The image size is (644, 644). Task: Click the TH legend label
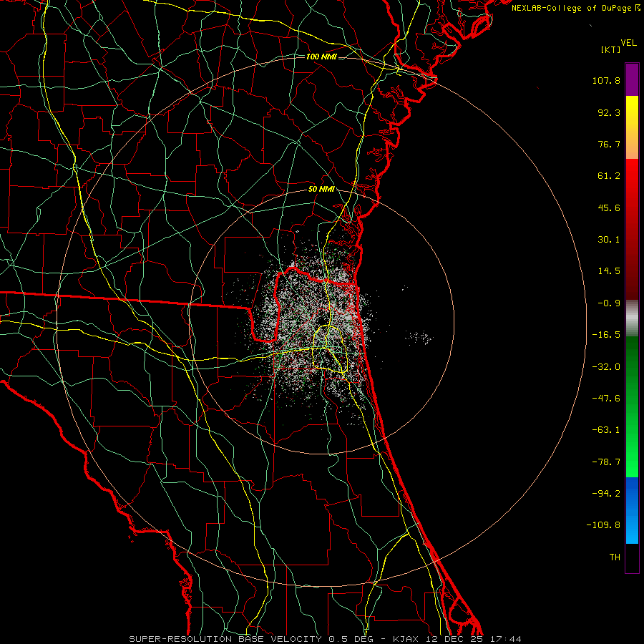[615, 557]
